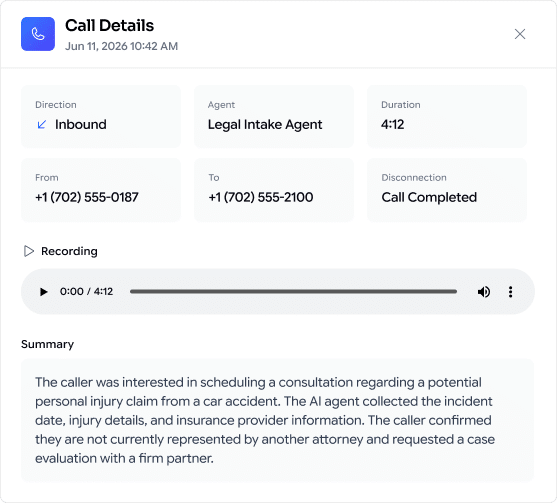Close the Call Details dialog
The image size is (557, 503).
click(520, 34)
